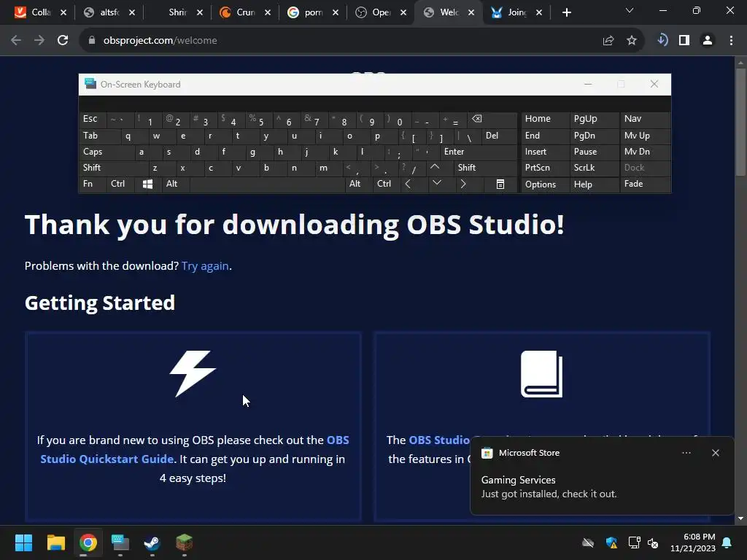Click the browser forward arrow

point(39,41)
